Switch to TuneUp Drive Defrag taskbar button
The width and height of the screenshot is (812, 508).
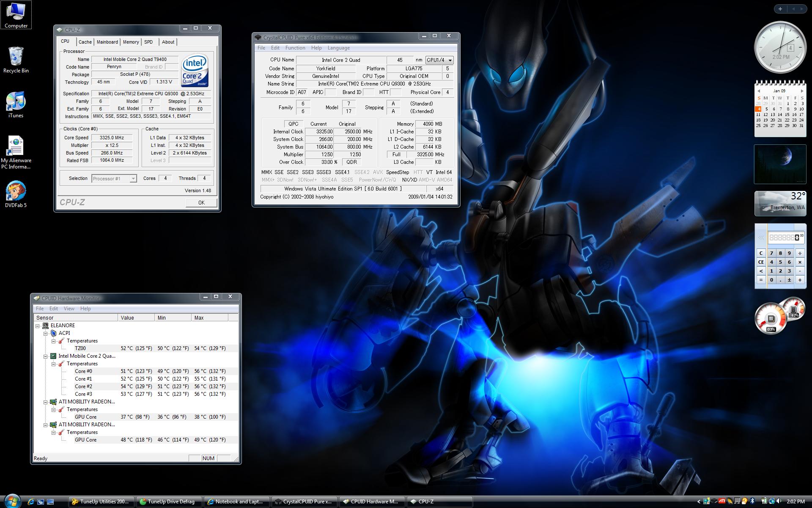click(169, 502)
